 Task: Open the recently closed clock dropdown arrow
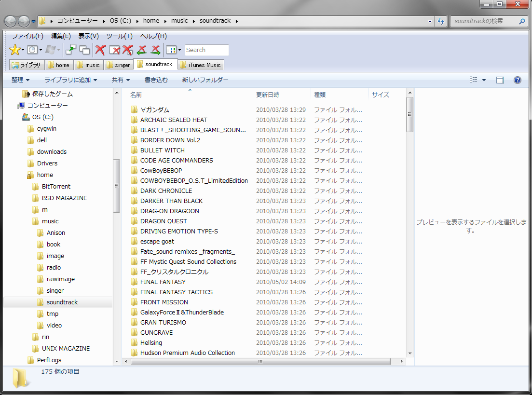click(41, 50)
